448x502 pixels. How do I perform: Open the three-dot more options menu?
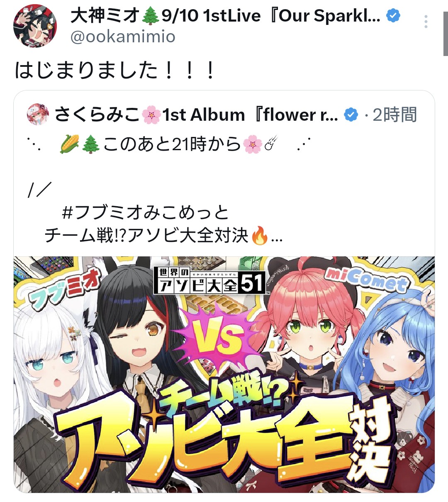click(x=426, y=22)
